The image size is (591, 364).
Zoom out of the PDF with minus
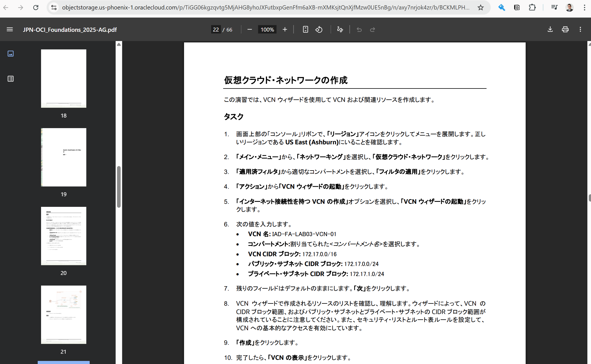click(250, 30)
